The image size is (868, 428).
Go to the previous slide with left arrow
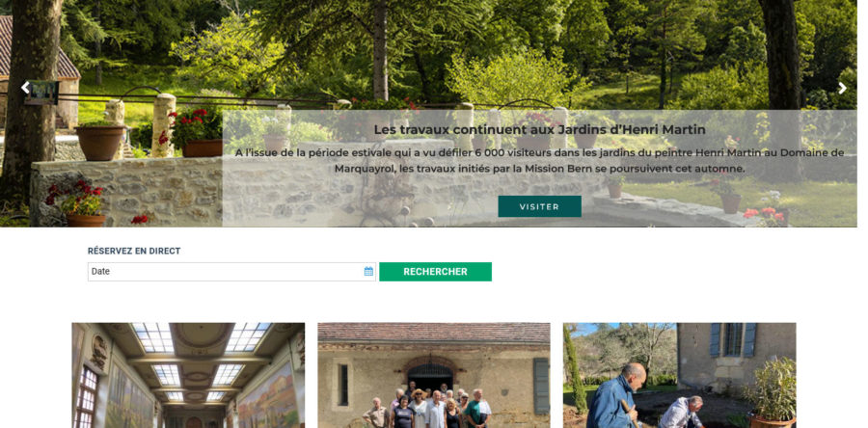[25, 88]
